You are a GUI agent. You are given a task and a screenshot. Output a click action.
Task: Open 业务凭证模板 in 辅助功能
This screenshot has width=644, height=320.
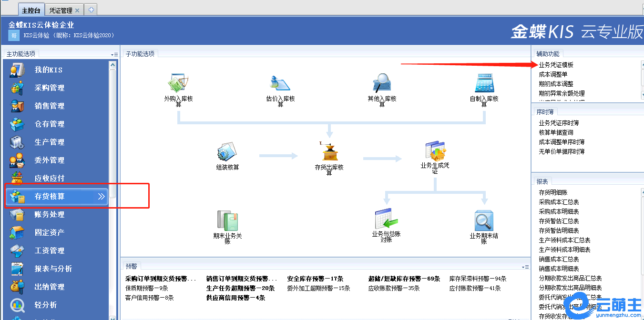pyautogui.click(x=556, y=65)
